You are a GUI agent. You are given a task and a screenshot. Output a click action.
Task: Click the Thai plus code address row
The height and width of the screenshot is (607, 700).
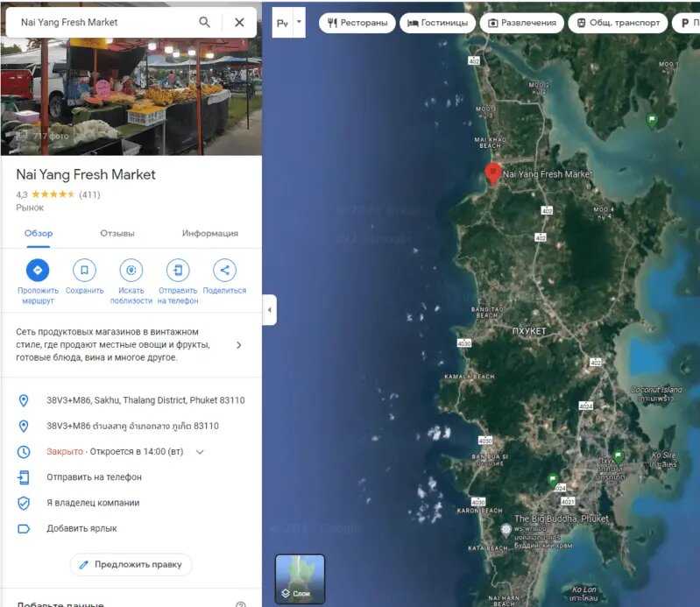(x=131, y=426)
